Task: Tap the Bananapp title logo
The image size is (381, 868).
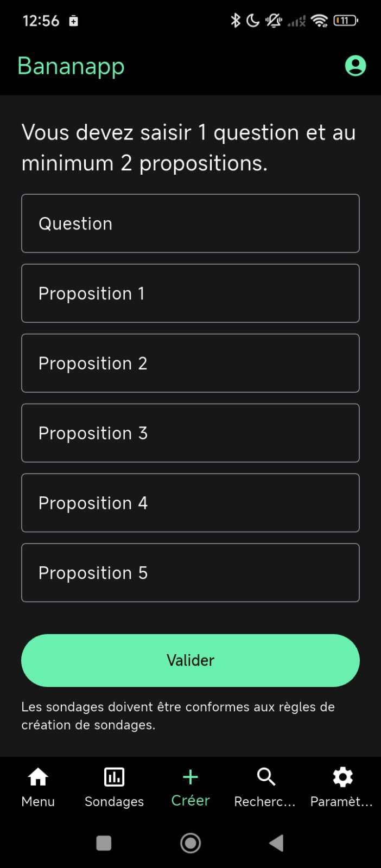Action: pyautogui.click(x=71, y=66)
